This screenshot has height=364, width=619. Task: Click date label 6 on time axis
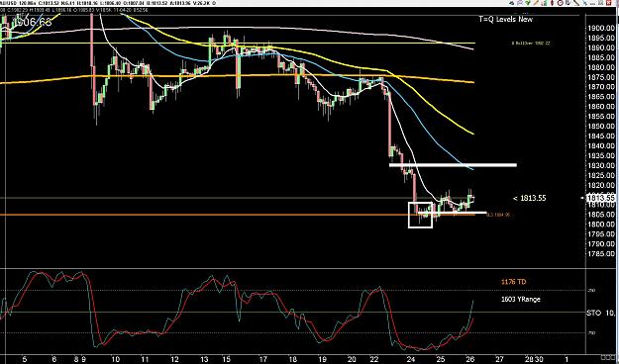click(x=54, y=359)
